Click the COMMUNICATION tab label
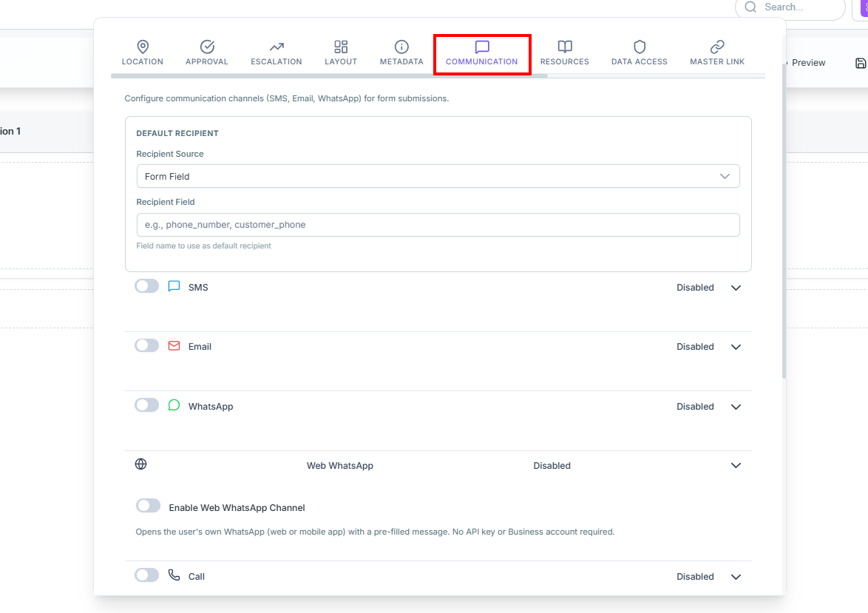868x613 pixels. [481, 61]
